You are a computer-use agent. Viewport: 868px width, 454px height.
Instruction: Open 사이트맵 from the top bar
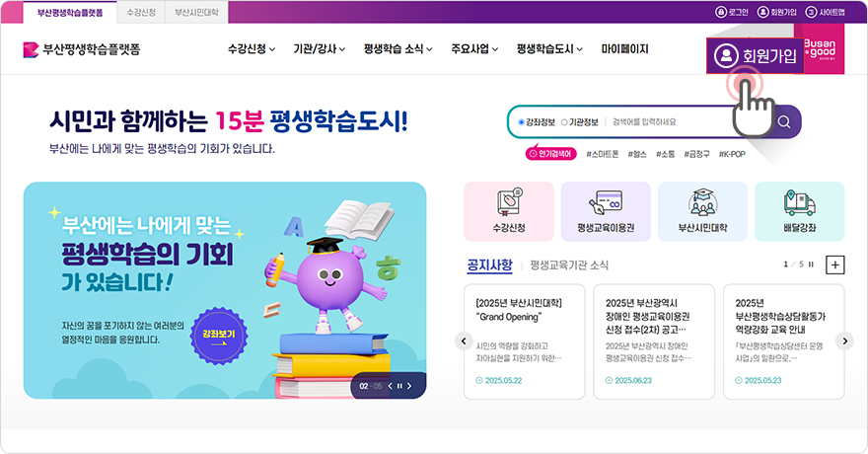826,12
